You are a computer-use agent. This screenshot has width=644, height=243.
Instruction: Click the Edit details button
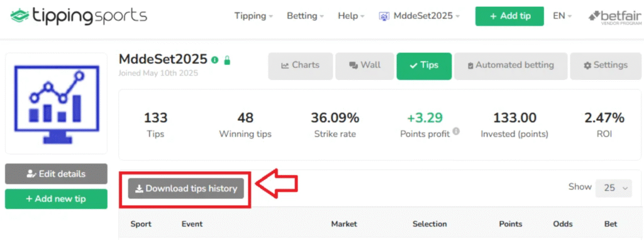(56, 174)
